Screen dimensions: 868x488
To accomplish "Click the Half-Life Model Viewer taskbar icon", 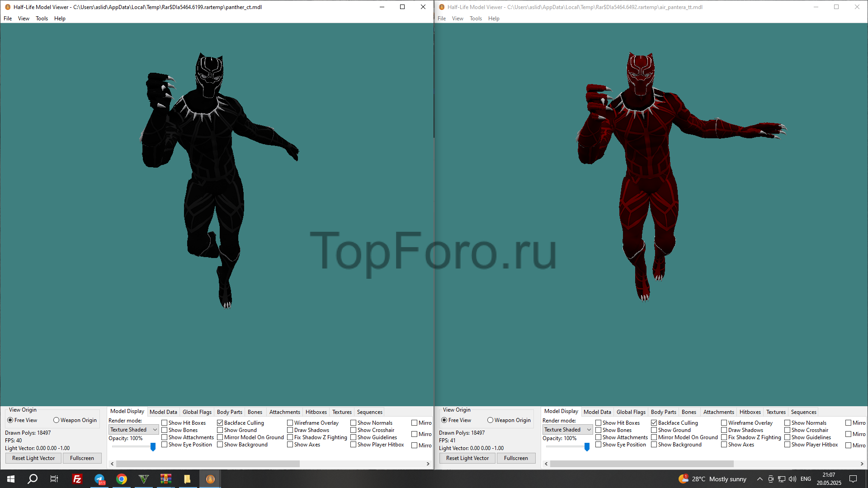I will point(210,479).
